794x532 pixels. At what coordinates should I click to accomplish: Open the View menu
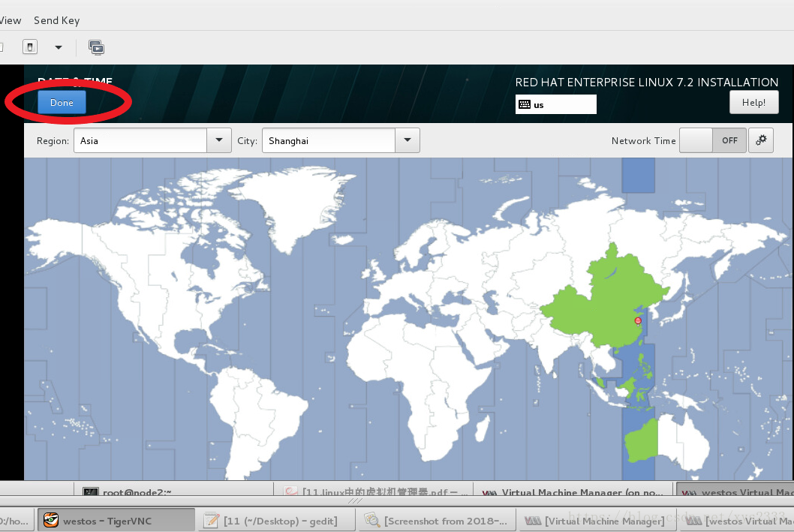pyautogui.click(x=11, y=20)
